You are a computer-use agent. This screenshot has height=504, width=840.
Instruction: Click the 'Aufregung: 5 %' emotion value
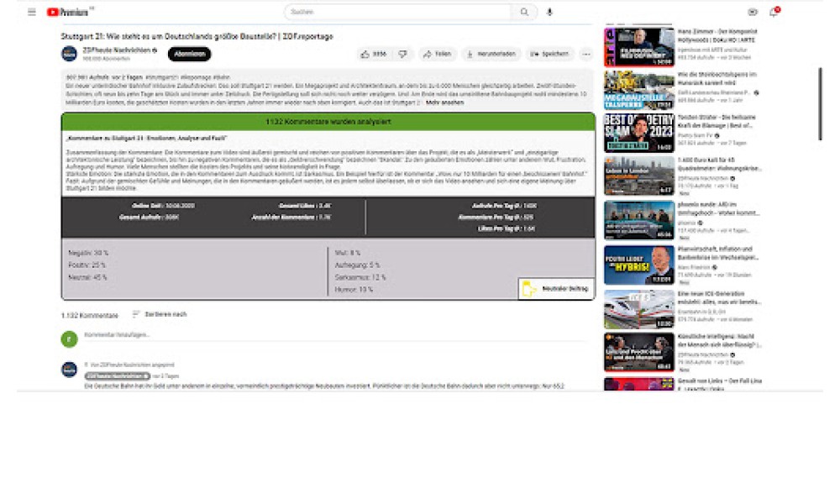click(357, 265)
